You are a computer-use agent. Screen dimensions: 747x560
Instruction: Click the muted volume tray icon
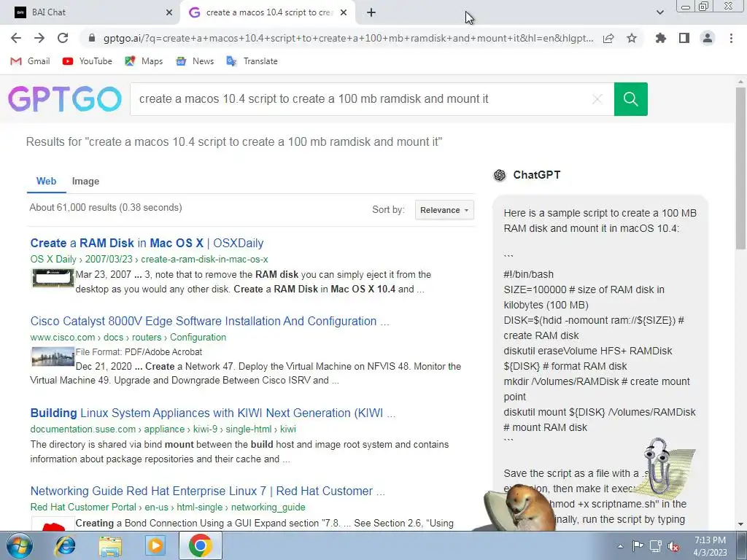click(x=673, y=546)
